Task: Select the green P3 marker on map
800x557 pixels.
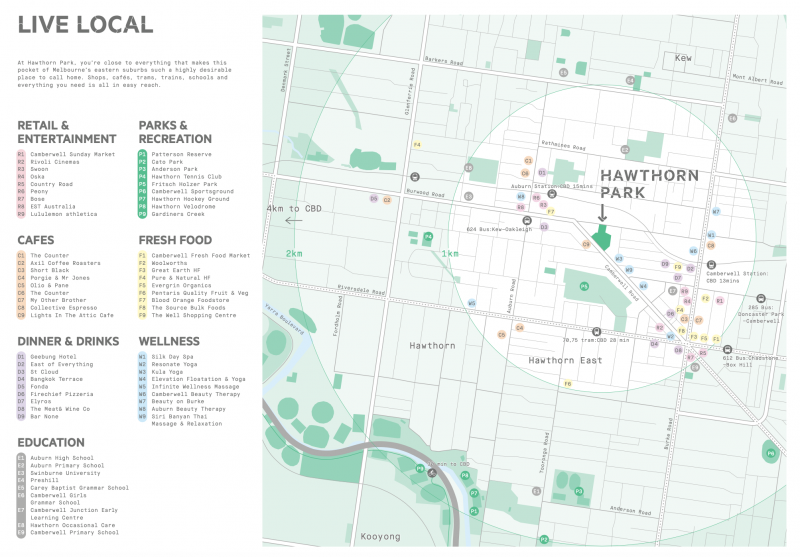Action: pyautogui.click(x=579, y=491)
